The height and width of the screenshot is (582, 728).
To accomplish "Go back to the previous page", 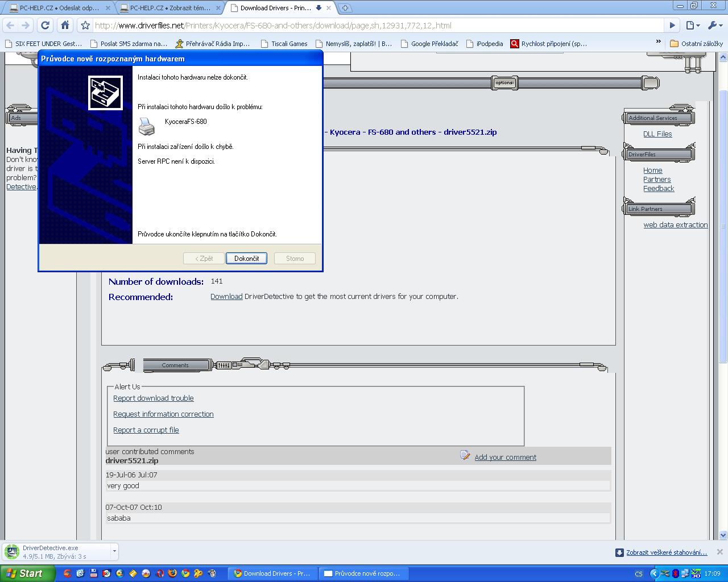I will click(10, 25).
